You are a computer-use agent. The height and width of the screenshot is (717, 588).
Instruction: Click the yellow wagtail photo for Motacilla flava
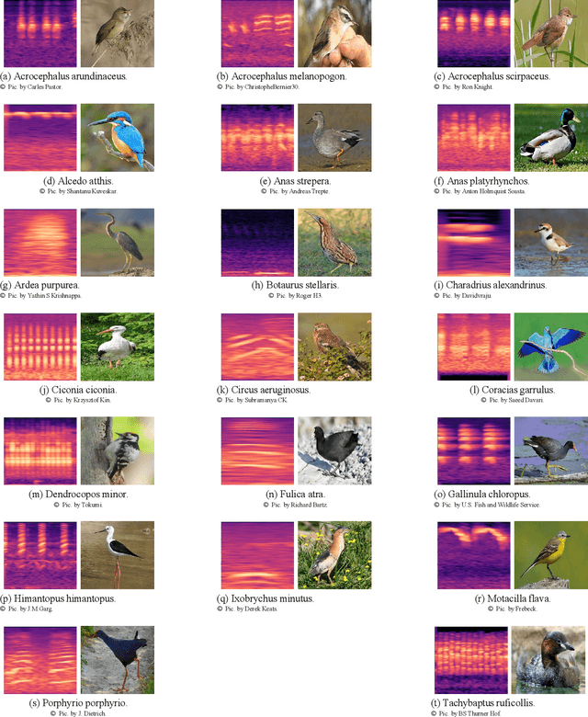point(550,555)
